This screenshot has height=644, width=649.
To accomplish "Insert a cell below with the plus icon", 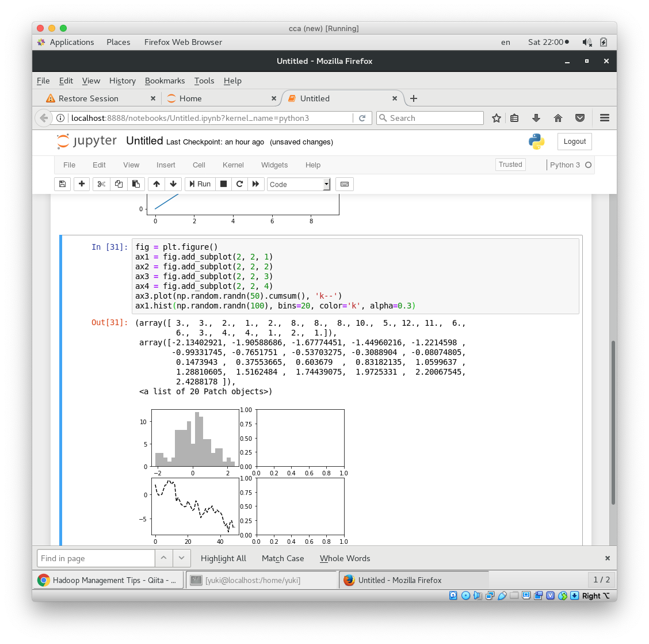I will (x=82, y=184).
